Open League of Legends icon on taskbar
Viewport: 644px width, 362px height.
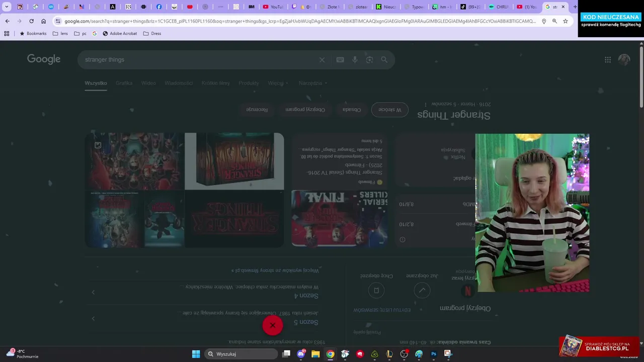[x=389, y=354]
